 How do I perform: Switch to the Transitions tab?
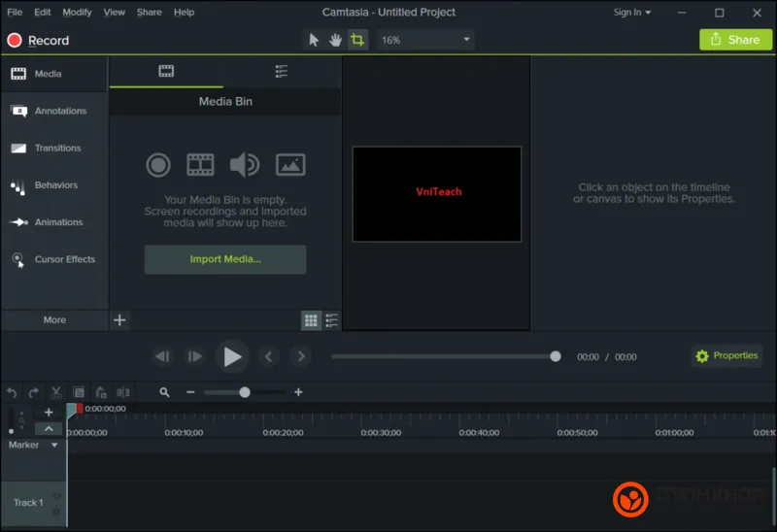point(54,149)
